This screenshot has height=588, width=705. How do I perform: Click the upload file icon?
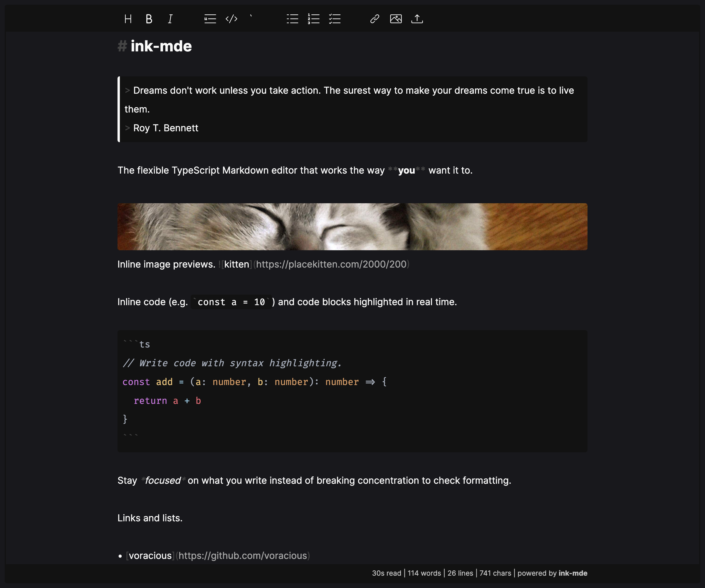click(417, 19)
